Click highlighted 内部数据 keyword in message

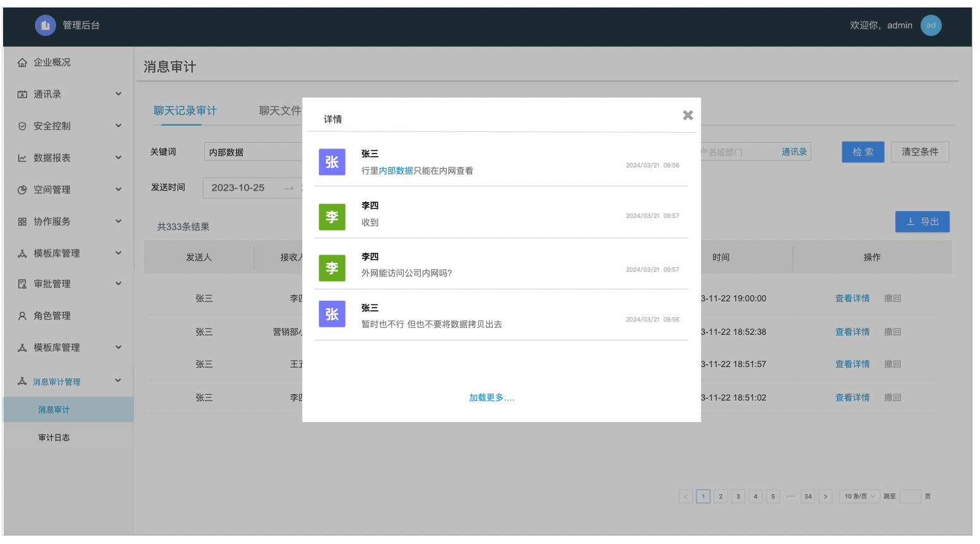click(x=396, y=171)
